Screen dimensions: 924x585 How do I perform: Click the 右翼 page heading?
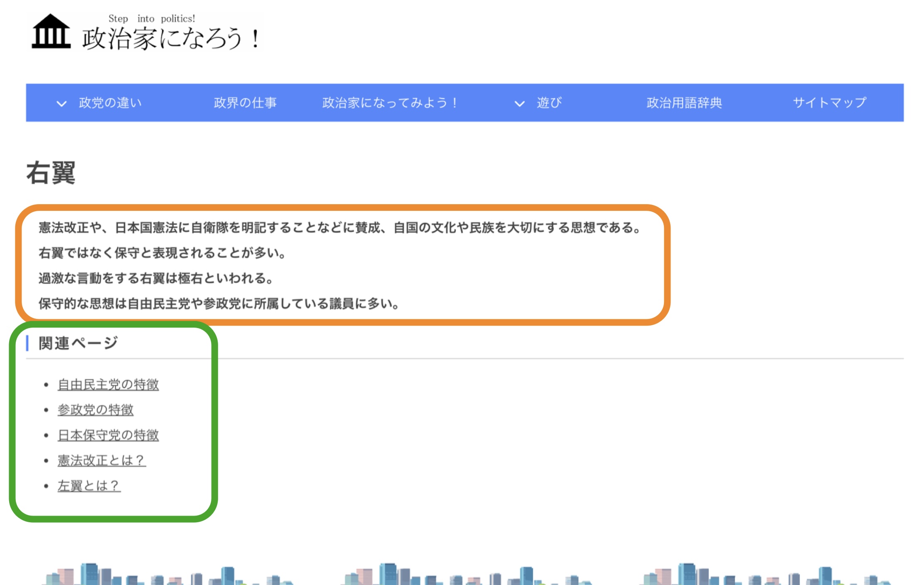(51, 173)
